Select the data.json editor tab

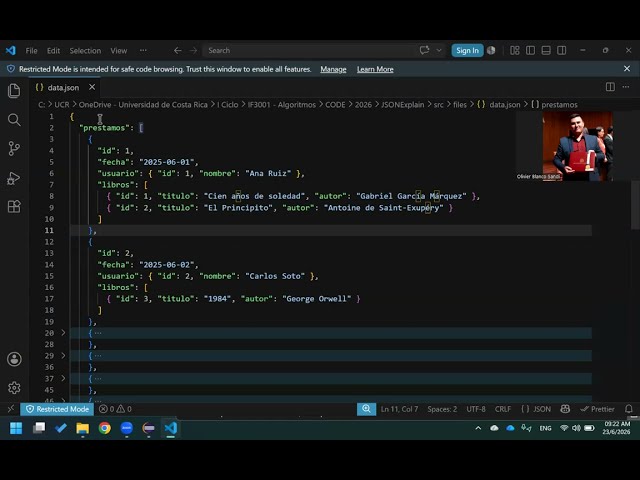pos(64,87)
